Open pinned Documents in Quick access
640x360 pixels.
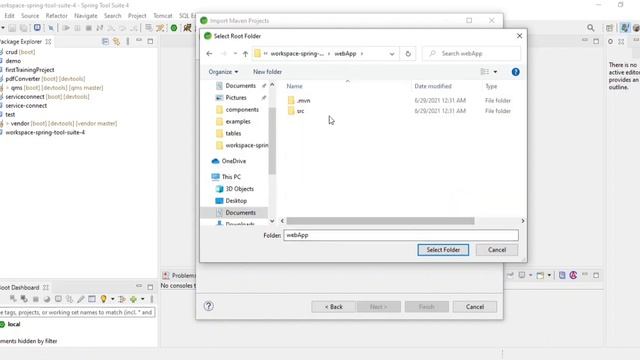(240, 86)
